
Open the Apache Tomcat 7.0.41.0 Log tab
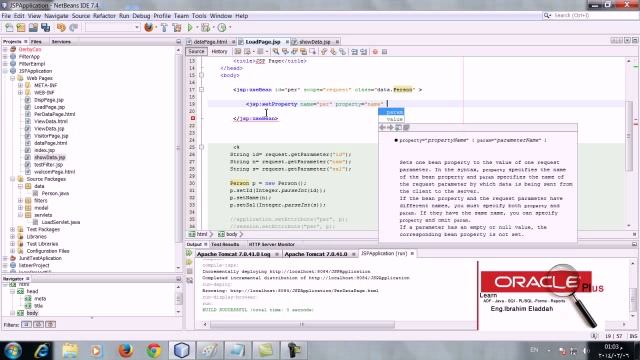[x=233, y=254]
